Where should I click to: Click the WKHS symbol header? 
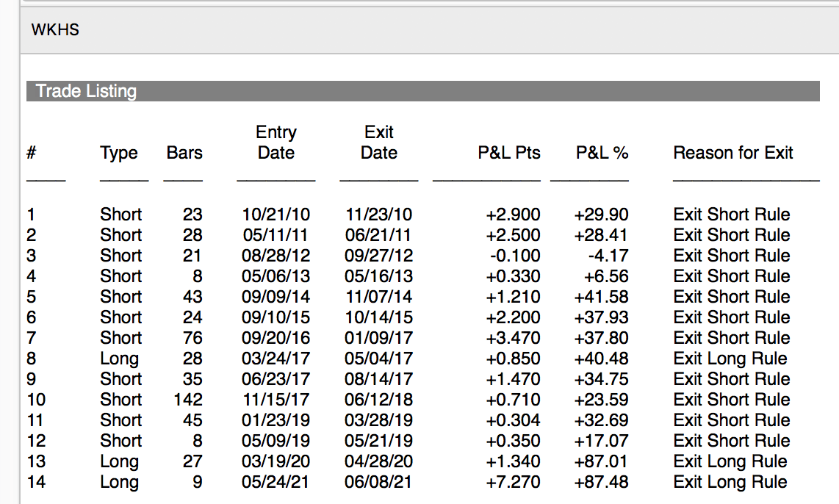coord(55,30)
